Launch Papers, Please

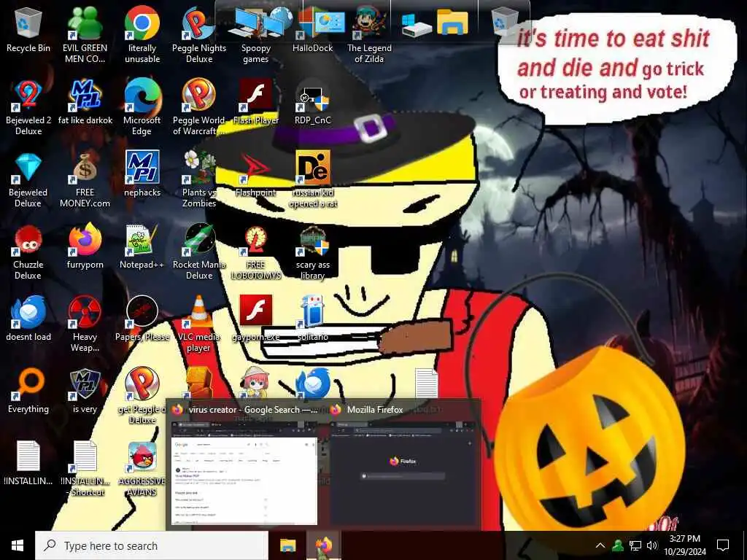[x=142, y=319]
